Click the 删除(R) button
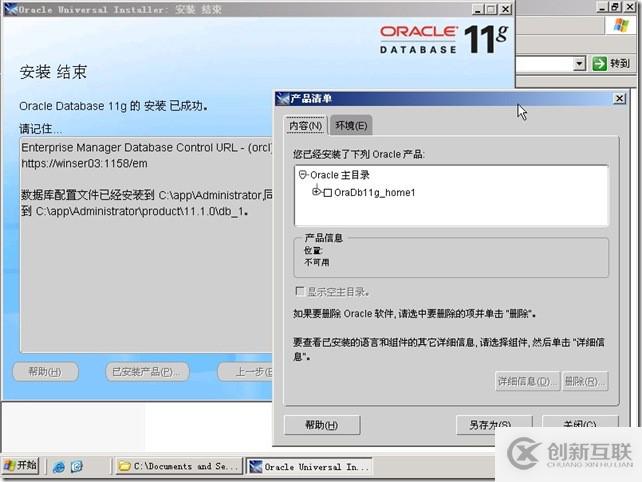 [585, 381]
